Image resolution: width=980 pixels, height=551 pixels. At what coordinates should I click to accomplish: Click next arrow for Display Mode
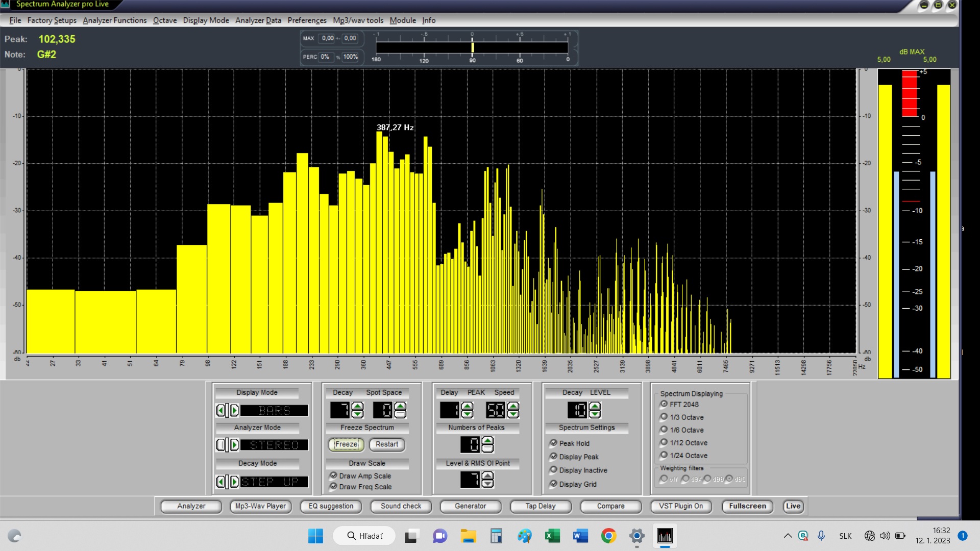click(234, 410)
